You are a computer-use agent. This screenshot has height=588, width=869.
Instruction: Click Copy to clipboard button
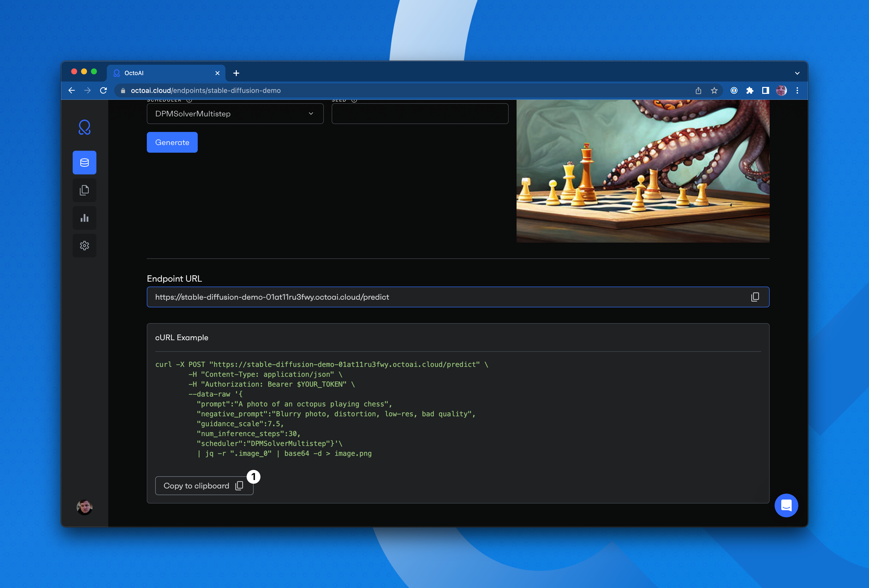[x=204, y=485]
